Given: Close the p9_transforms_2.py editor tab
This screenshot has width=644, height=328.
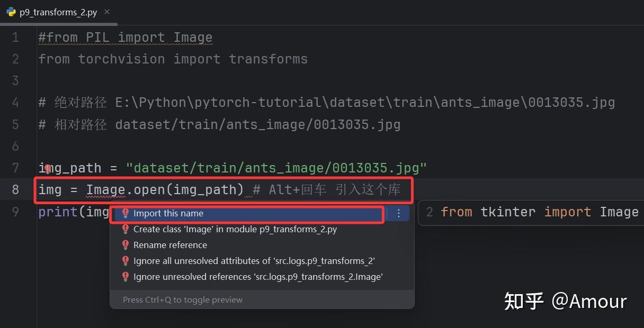Looking at the screenshot, I should [x=107, y=12].
